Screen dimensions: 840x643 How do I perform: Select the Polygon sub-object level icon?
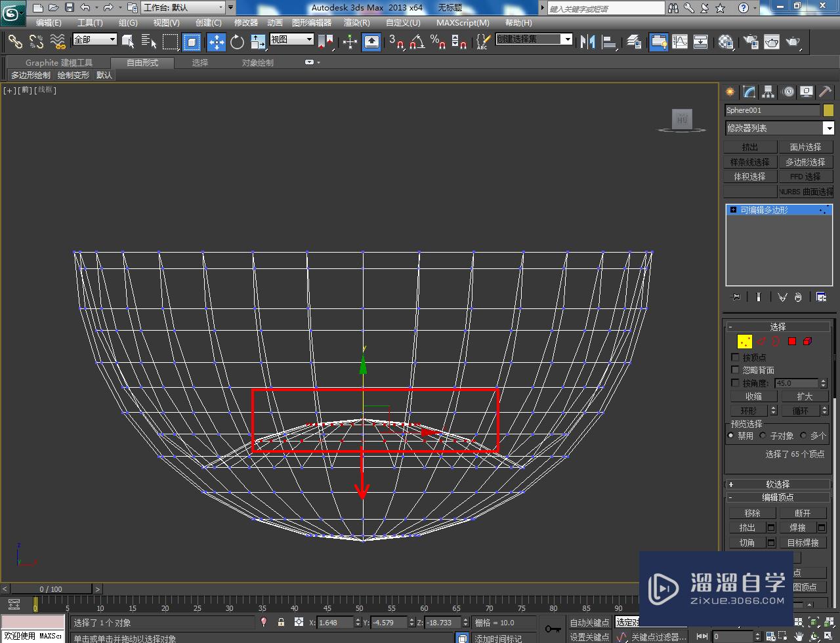pyautogui.click(x=792, y=341)
